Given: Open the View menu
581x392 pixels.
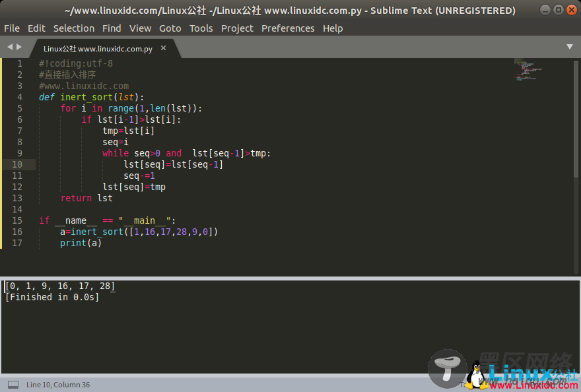Looking at the screenshot, I should [140, 28].
